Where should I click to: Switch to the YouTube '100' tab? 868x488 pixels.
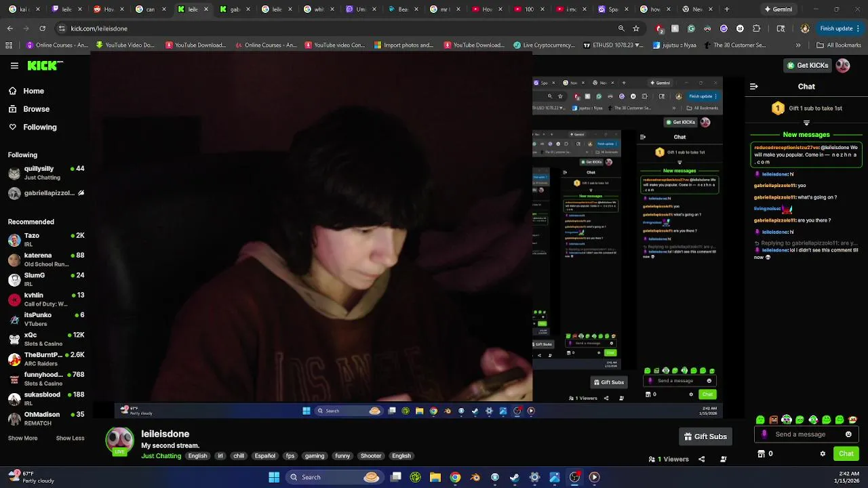(524, 9)
